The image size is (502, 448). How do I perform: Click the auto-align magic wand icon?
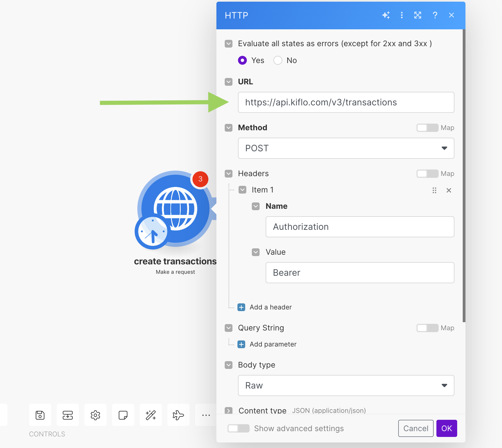(151, 415)
